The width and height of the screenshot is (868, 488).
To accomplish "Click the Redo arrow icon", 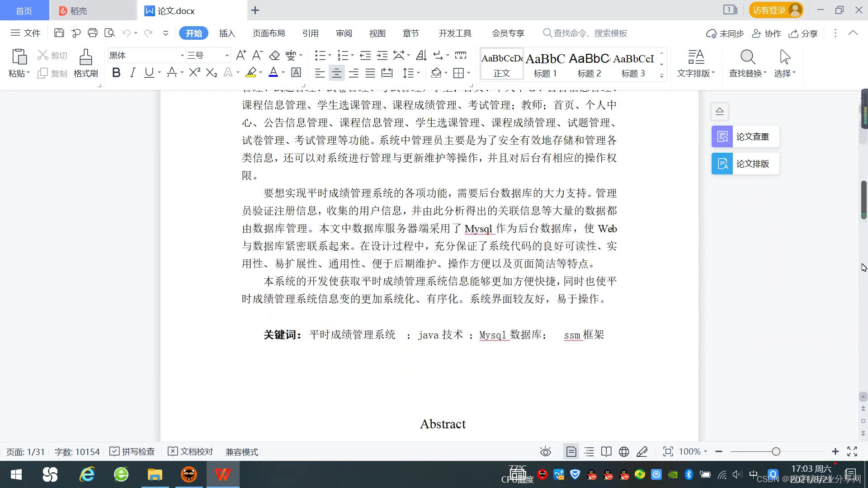I will 148,33.
